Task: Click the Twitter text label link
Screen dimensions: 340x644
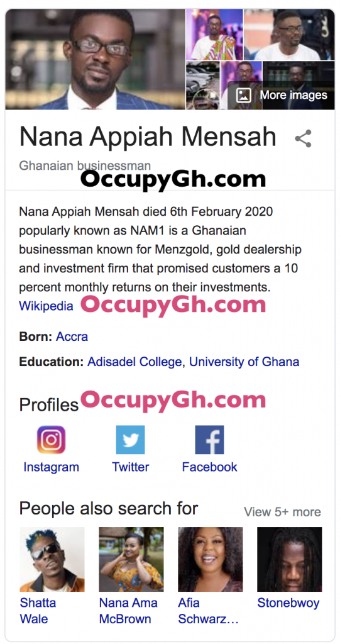Action: pos(131,467)
